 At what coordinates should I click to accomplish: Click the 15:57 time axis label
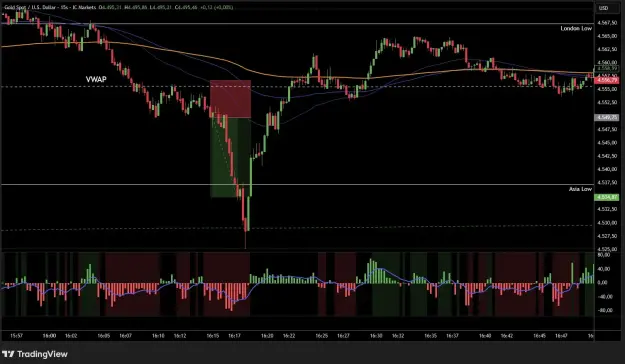[x=16, y=336]
